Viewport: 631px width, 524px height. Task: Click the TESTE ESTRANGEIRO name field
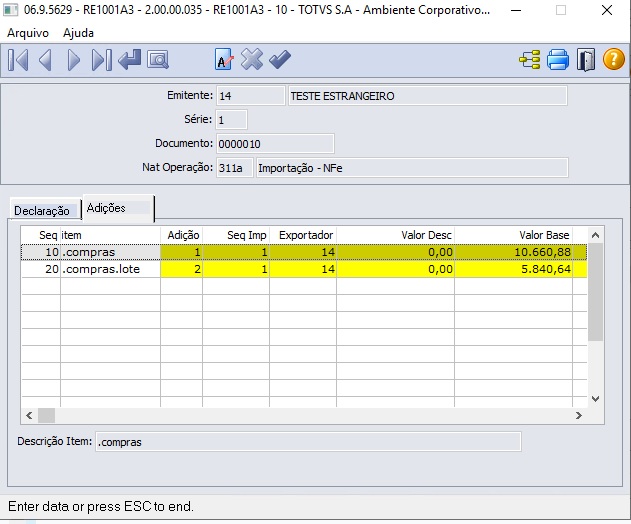[x=428, y=96]
